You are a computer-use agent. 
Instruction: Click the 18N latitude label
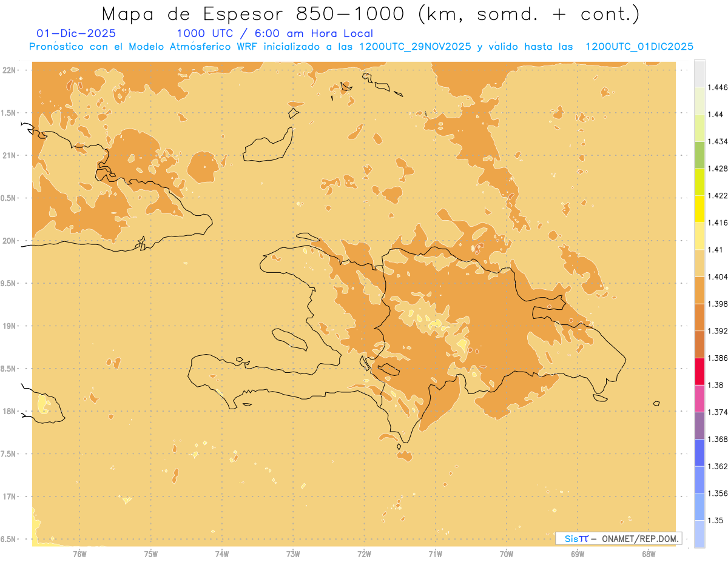click(x=9, y=412)
